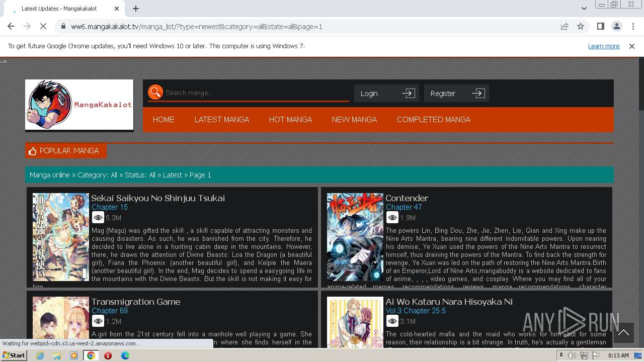The image size is (644, 362).
Task: Open the HOT MANGA menu item
Action: pos(290,120)
